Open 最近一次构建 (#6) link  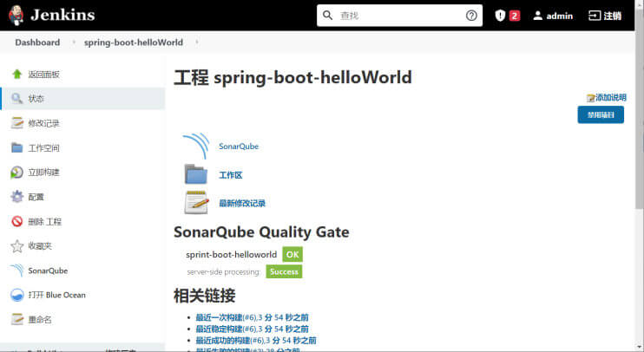tap(252, 317)
